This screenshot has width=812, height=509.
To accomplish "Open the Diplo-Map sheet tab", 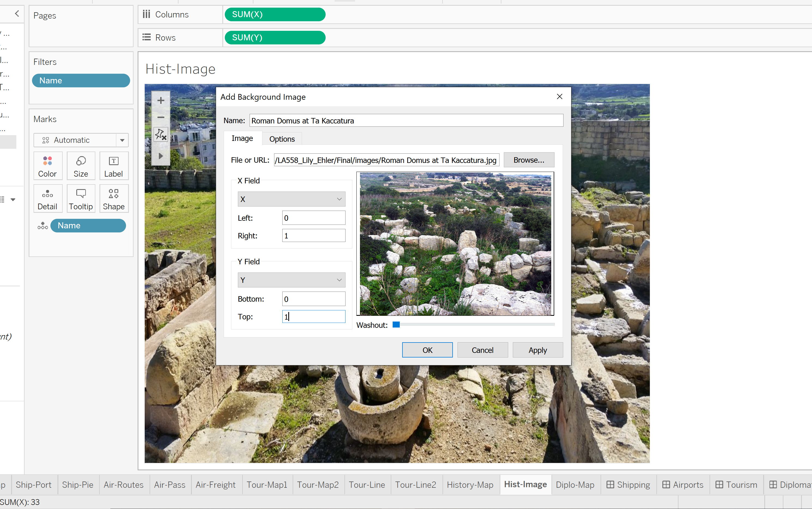I will (x=575, y=484).
